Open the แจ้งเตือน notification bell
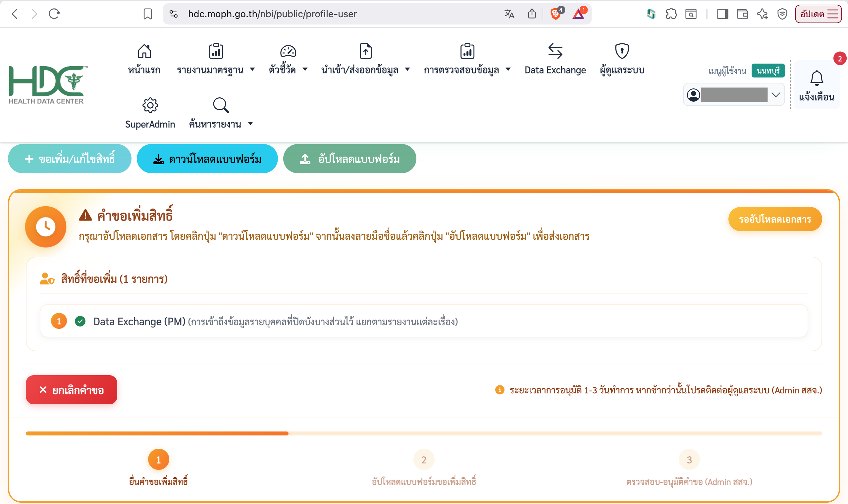Screen dimensions: 848x504 tap(817, 85)
